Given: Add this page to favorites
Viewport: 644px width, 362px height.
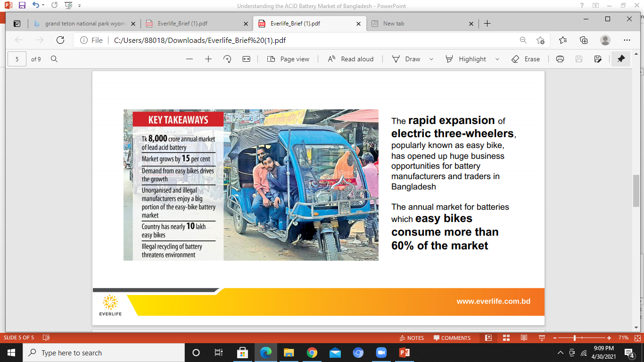Looking at the screenshot, I should click(x=540, y=41).
